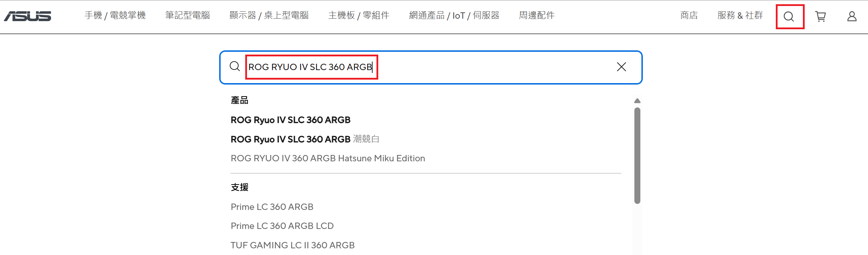Go to the 商店 link

point(689,15)
